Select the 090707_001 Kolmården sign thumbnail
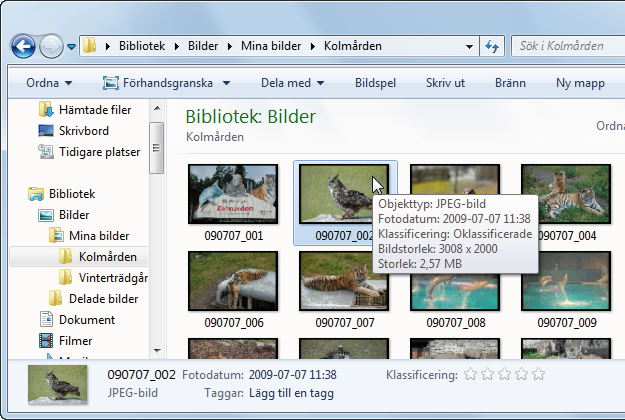Screen dimensions: 625x420 [x=233, y=194]
